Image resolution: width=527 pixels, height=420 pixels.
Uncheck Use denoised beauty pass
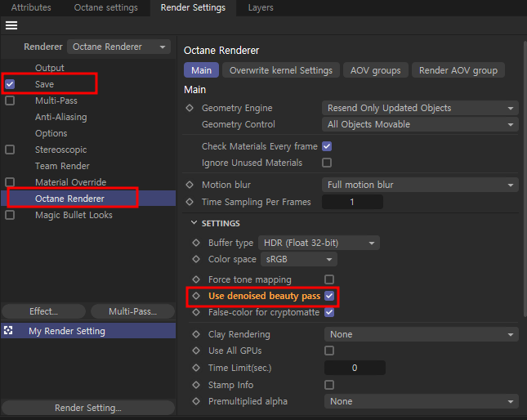tap(329, 296)
